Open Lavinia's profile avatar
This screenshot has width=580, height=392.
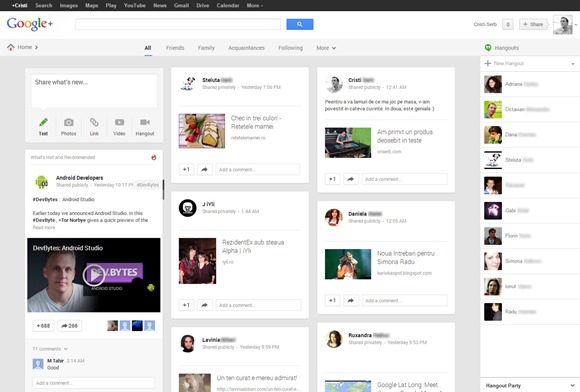(188, 344)
